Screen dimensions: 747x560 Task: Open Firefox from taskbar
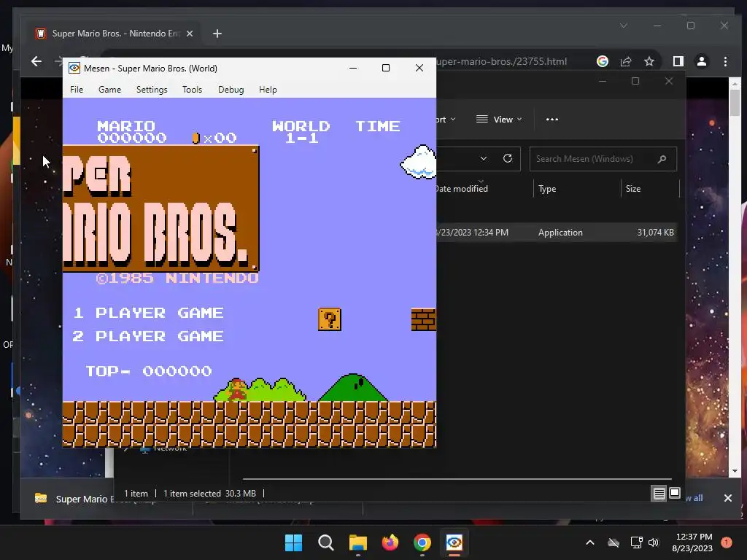390,542
